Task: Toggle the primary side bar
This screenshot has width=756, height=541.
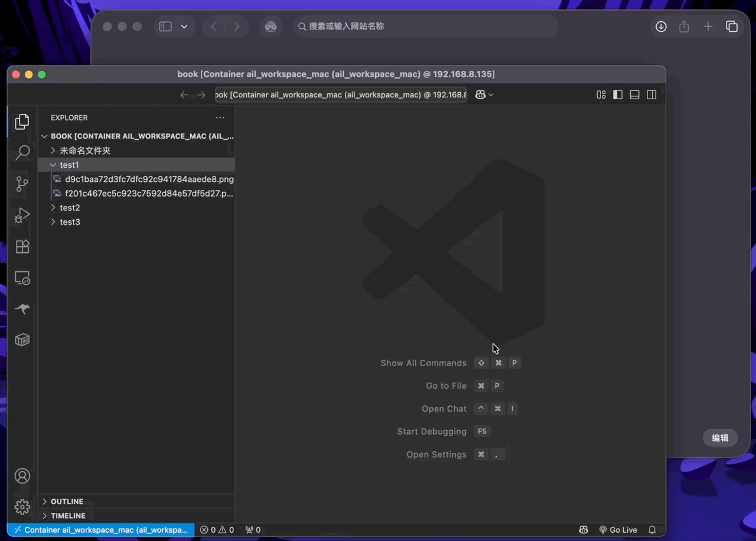Action: [618, 94]
